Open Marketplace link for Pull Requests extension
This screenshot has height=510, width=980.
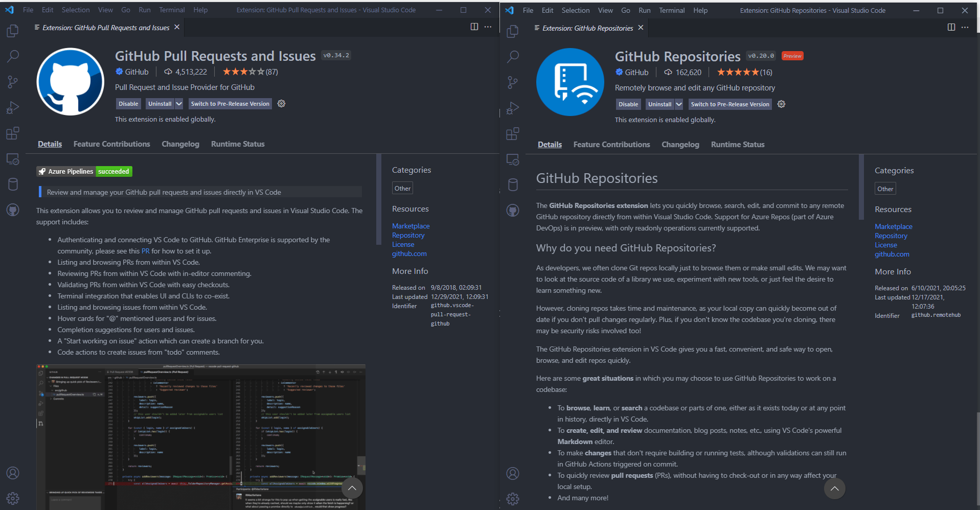tap(411, 226)
